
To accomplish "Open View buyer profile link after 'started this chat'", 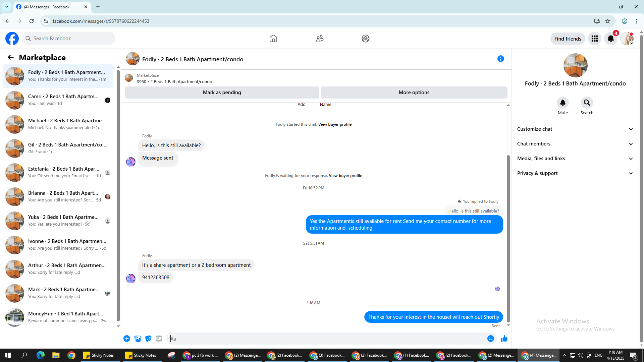I will pyautogui.click(x=335, y=124).
